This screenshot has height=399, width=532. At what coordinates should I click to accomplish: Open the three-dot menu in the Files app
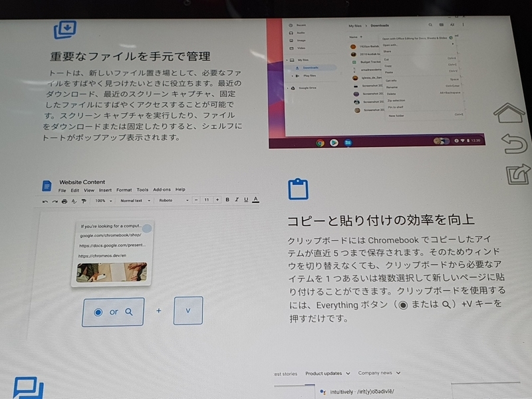[x=463, y=25]
